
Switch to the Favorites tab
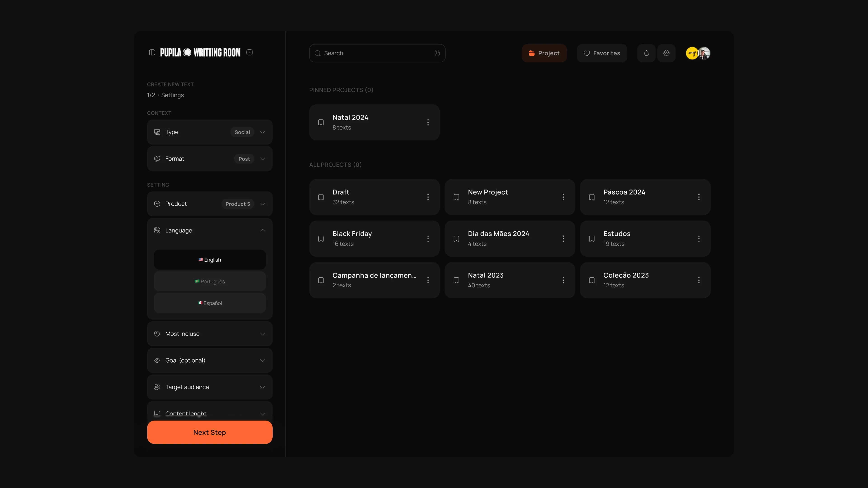(x=602, y=53)
